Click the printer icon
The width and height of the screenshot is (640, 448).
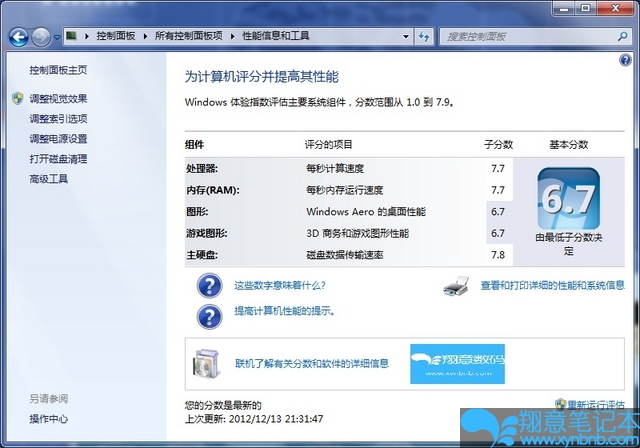tap(456, 286)
